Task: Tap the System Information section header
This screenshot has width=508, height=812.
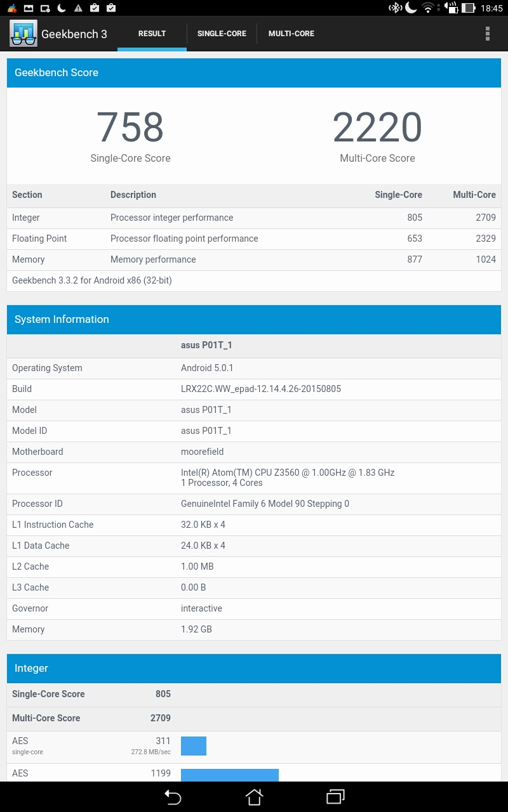Action: (x=254, y=320)
